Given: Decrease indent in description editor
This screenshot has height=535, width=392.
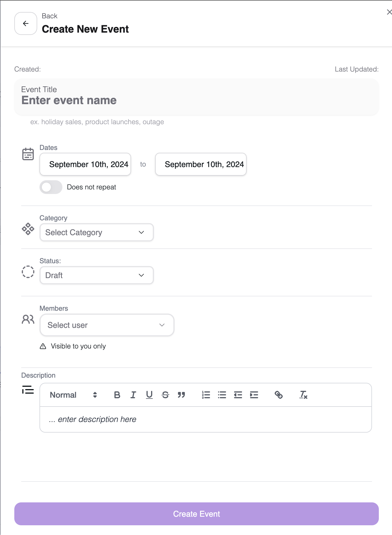Looking at the screenshot, I should coord(238,395).
